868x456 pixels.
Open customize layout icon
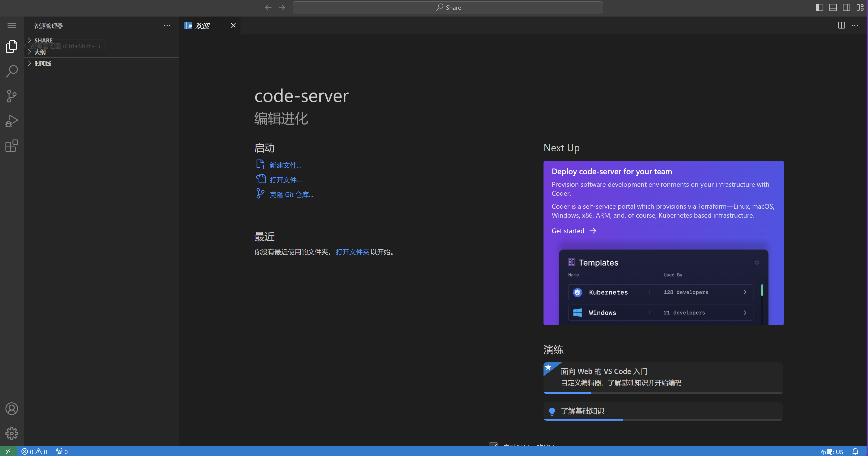(x=860, y=7)
